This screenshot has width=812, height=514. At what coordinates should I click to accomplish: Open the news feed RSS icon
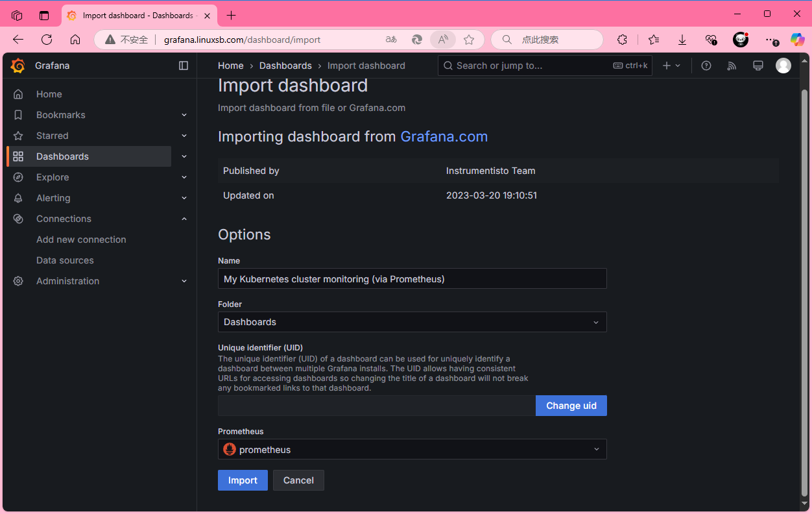coord(732,66)
